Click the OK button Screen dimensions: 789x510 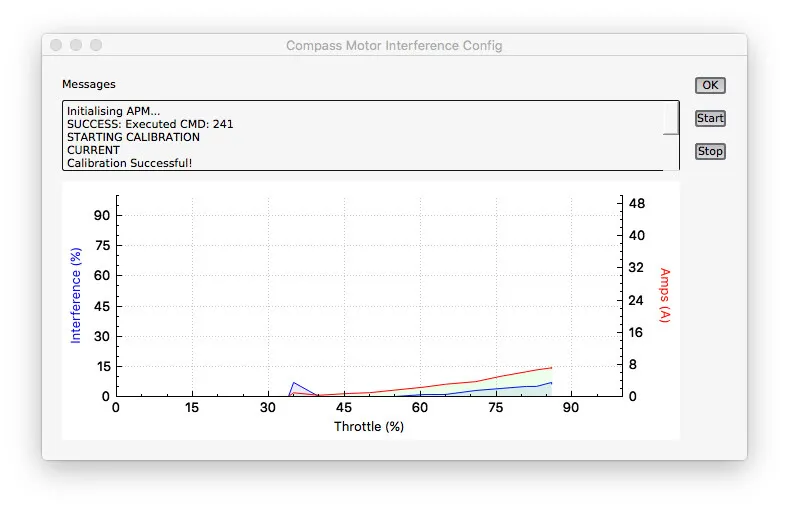click(710, 85)
